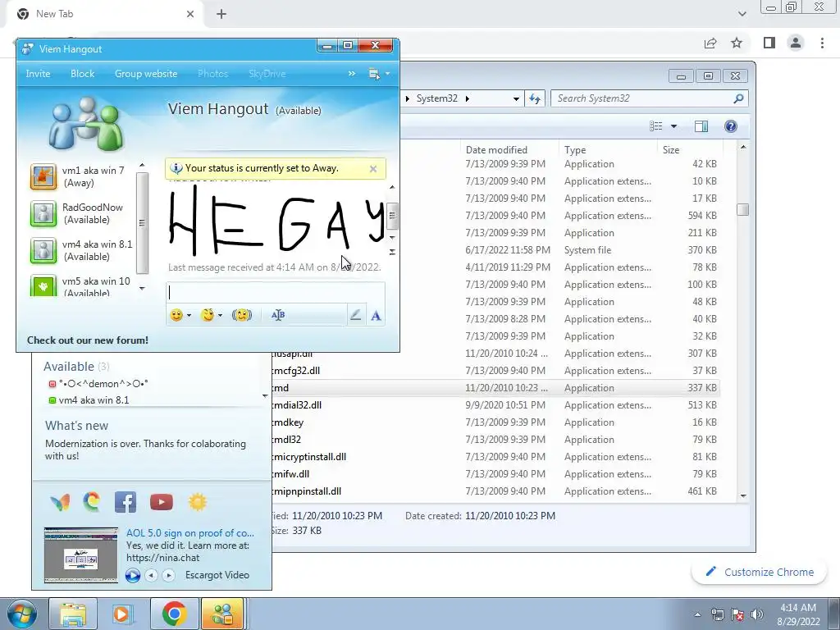Select the cmicryptinstall.dll file row
The image size is (840, 630).
[496, 457]
